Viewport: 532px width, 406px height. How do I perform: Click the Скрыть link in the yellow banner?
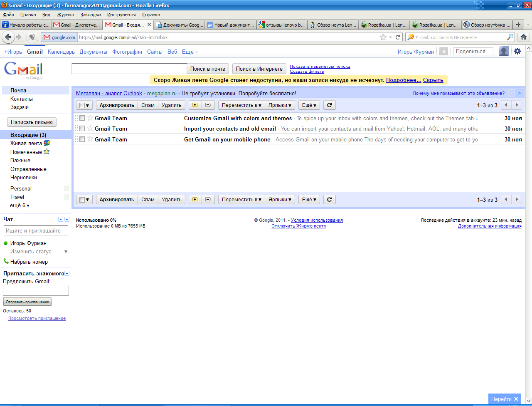pyautogui.click(x=433, y=80)
